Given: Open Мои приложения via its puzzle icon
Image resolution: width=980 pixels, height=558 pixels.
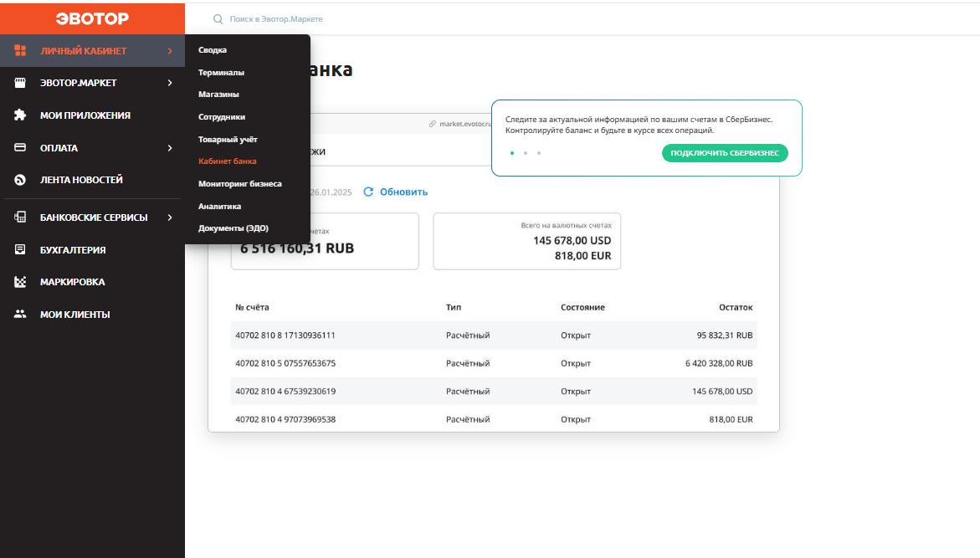Looking at the screenshot, I should click(20, 115).
